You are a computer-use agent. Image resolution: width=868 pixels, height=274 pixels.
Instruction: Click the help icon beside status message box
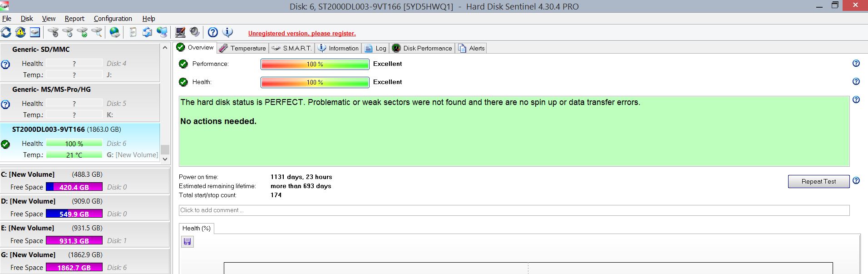(856, 100)
